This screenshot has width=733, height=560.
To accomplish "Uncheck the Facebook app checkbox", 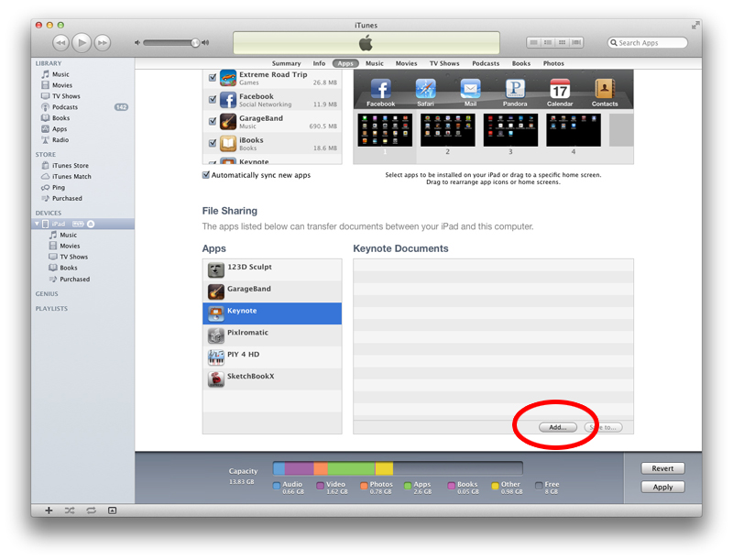I will tap(213, 100).
